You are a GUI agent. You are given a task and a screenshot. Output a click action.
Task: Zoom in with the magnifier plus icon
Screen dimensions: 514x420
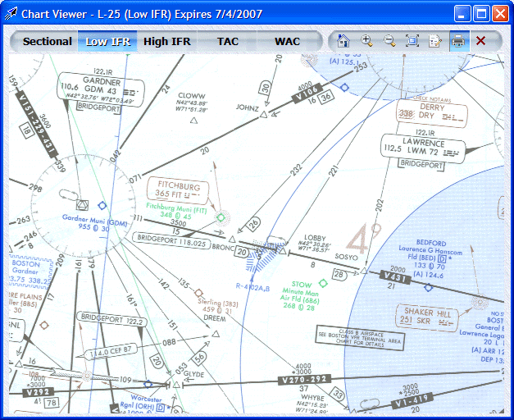pos(366,41)
